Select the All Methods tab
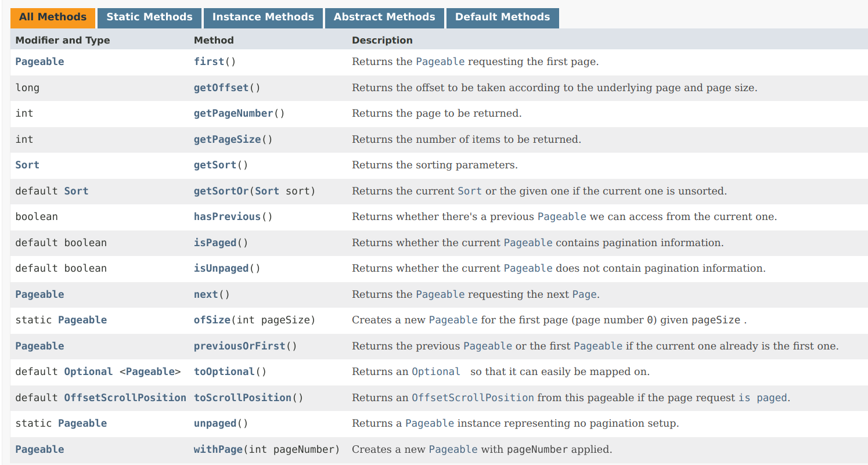Viewport: 868px width, 465px height. (53, 17)
